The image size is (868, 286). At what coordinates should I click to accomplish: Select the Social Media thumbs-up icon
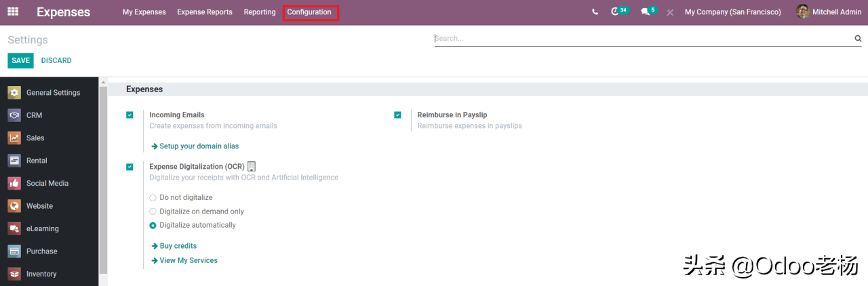[14, 183]
